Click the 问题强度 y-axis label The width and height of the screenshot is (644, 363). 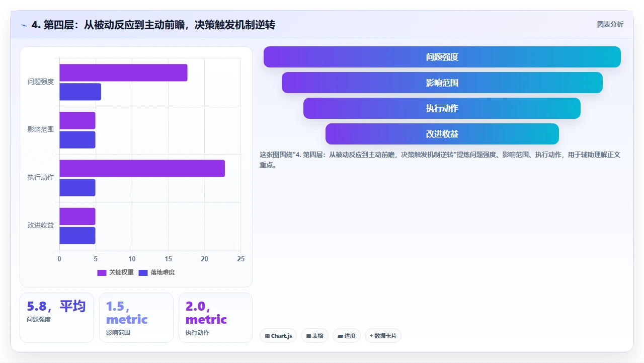pyautogui.click(x=41, y=82)
